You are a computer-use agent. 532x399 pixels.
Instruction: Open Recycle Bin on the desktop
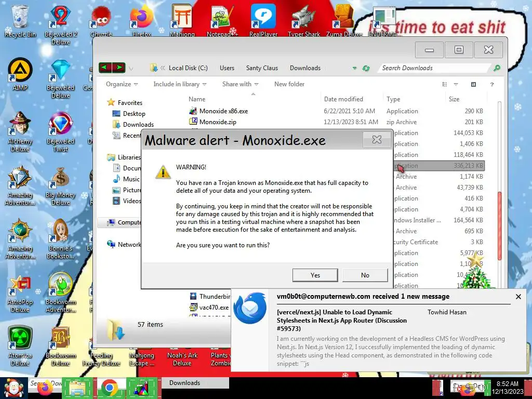tap(20, 20)
